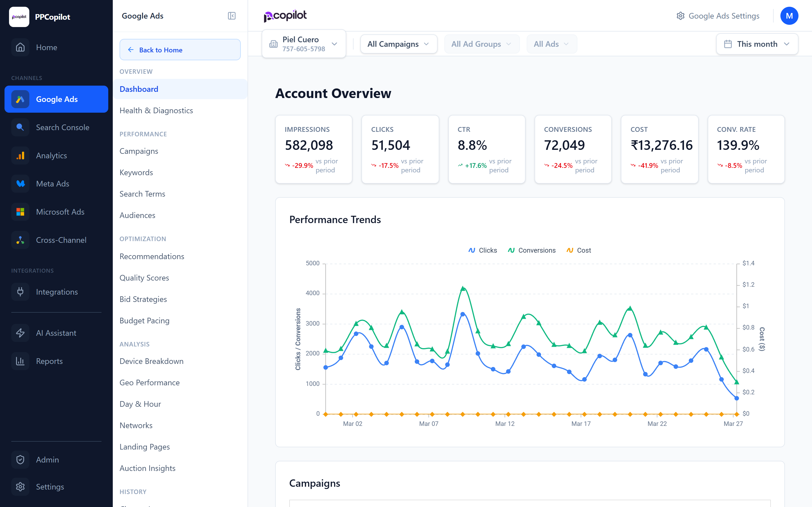Screen dimensions: 812x507
Task: Switch to the Health & Diagnostics section
Action: coord(156,110)
